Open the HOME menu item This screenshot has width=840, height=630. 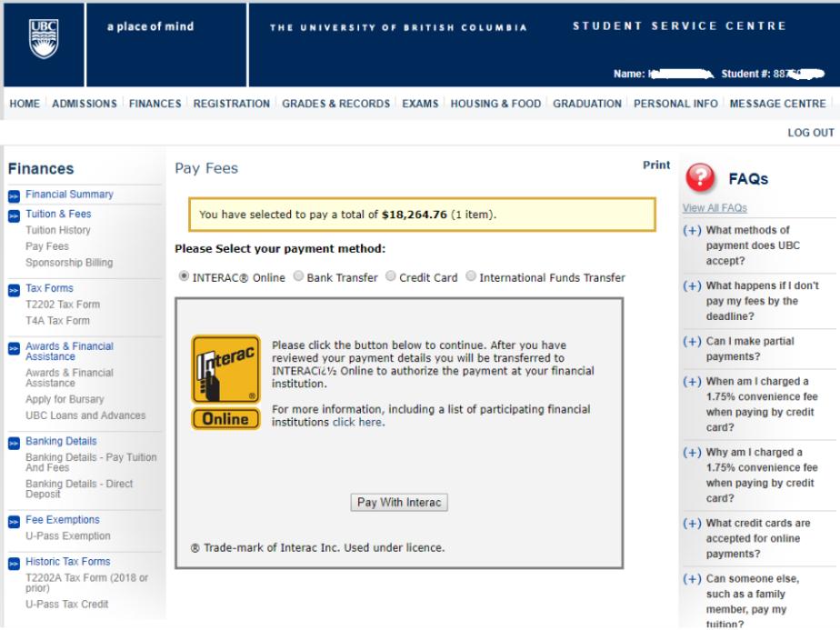tap(25, 104)
